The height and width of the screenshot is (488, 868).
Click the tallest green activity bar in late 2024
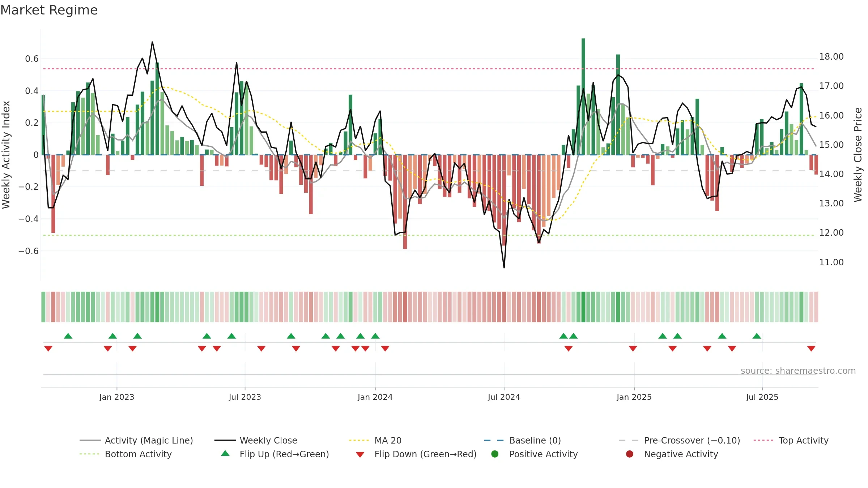click(x=583, y=97)
